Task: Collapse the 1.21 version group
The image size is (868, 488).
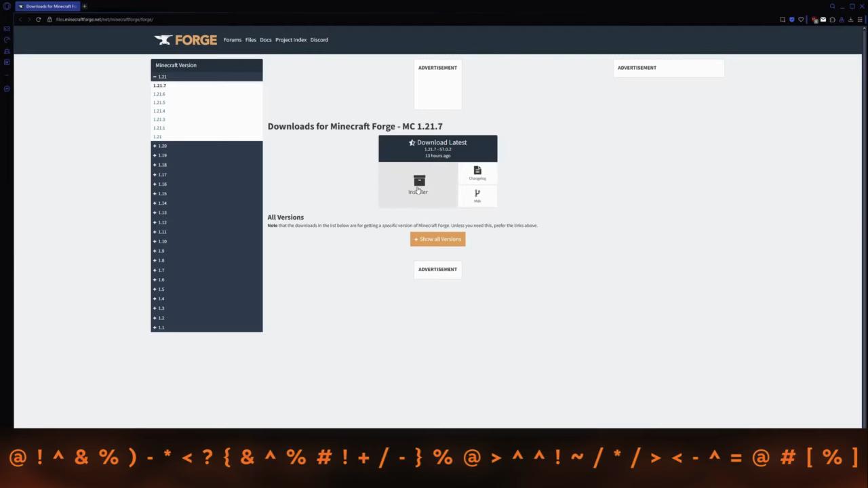Action: [160, 77]
